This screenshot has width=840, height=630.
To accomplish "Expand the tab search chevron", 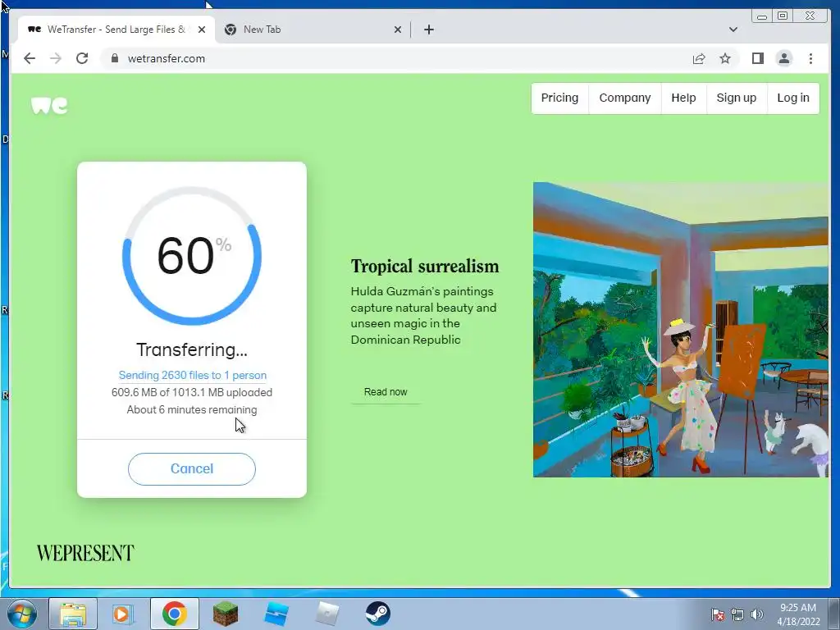I will click(x=733, y=30).
